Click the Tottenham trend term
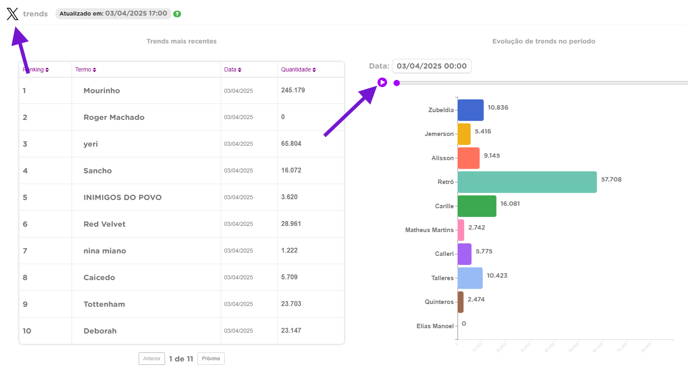This screenshot has width=688, height=373. coord(104,304)
